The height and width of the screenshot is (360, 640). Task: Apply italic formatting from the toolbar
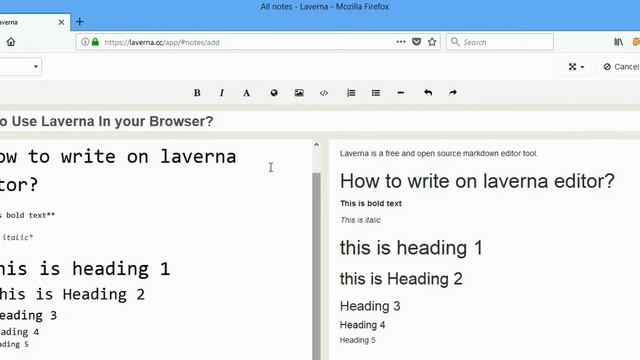[222, 93]
